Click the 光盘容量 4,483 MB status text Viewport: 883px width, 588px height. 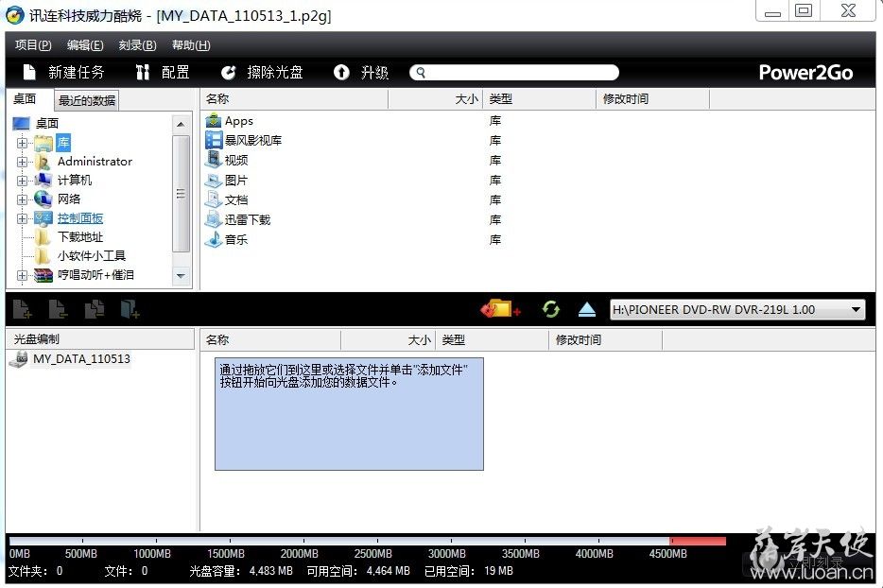(241, 571)
